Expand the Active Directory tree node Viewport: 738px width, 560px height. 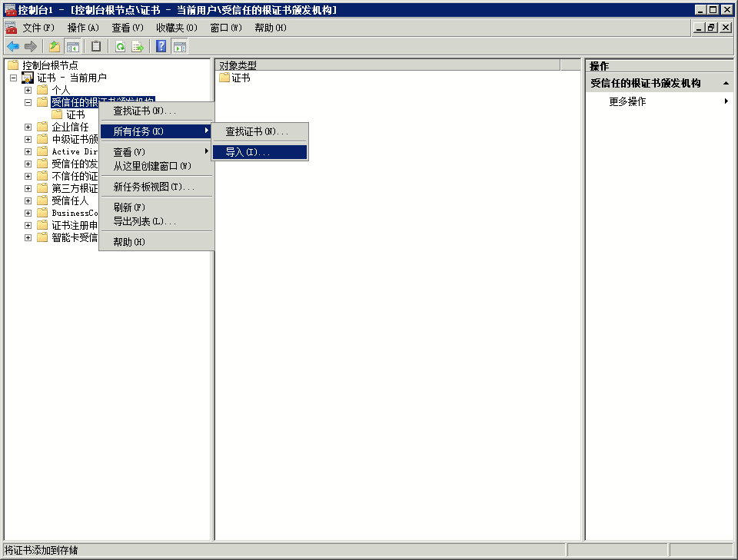[28, 151]
